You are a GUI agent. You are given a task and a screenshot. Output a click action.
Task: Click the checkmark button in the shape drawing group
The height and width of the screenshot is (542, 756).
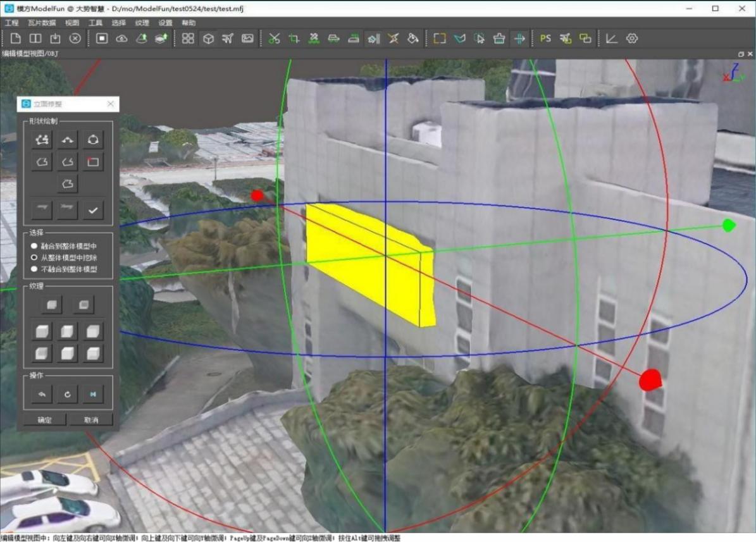(93, 210)
